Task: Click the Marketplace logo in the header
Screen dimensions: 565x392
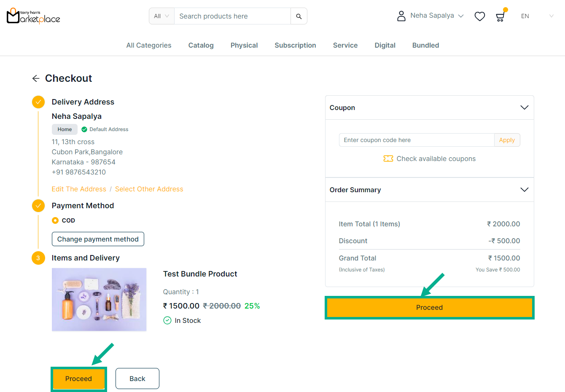Action: pyautogui.click(x=33, y=16)
